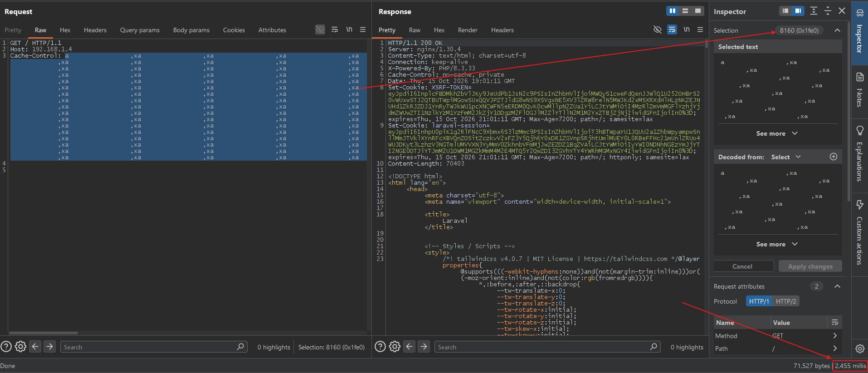
Task: Switch Response to top-bottom layout
Action: [x=685, y=11]
